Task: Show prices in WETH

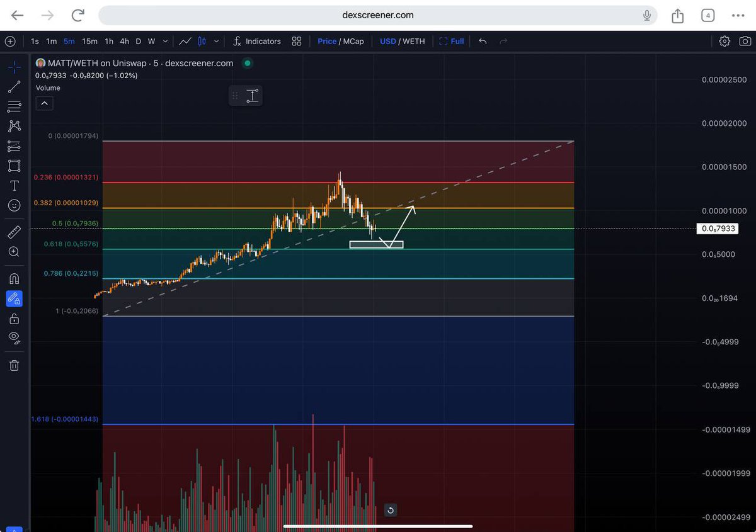Action: coord(414,42)
